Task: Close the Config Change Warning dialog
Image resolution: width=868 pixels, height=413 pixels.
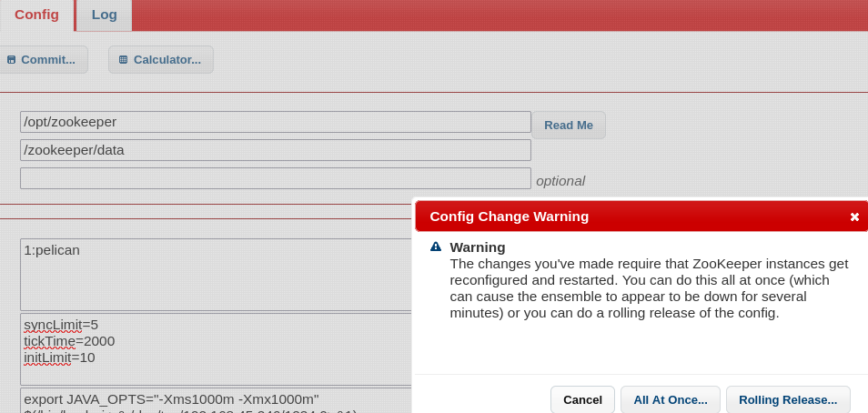Action: point(854,217)
